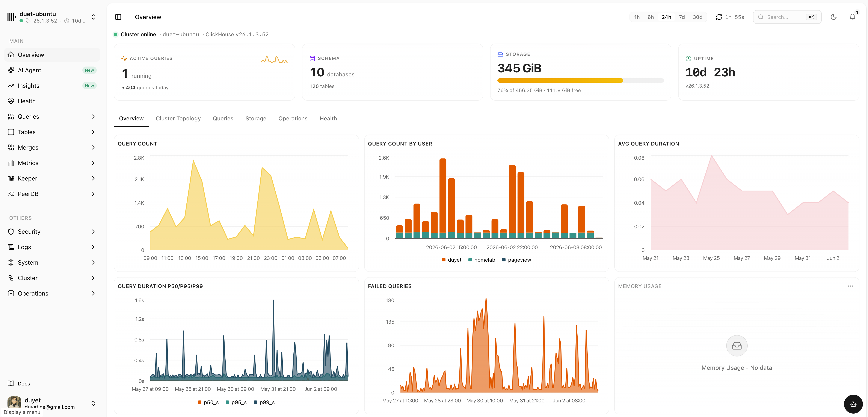Expand the Security sidebar section
This screenshot has width=868, height=417.
(93, 232)
